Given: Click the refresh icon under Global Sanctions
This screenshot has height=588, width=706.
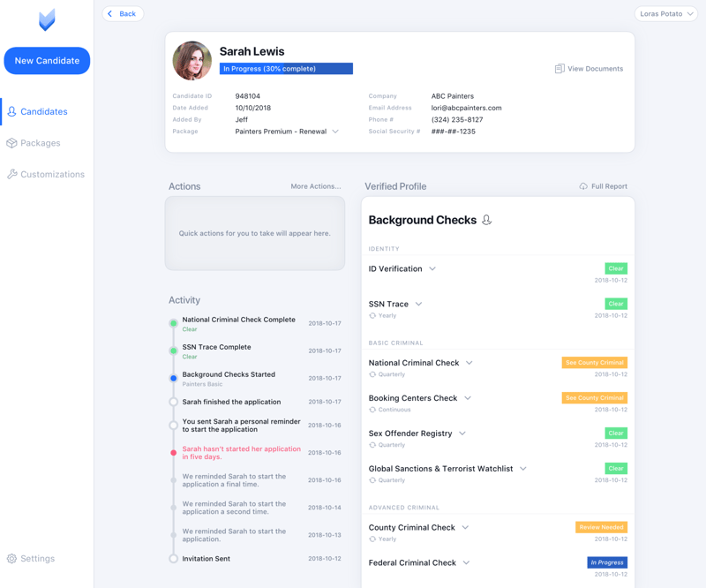Looking at the screenshot, I should click(372, 480).
